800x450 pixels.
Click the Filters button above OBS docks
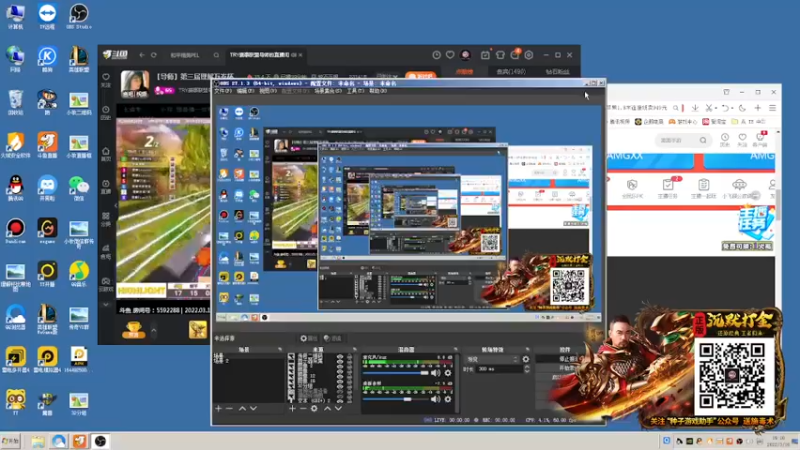pyautogui.click(x=332, y=338)
